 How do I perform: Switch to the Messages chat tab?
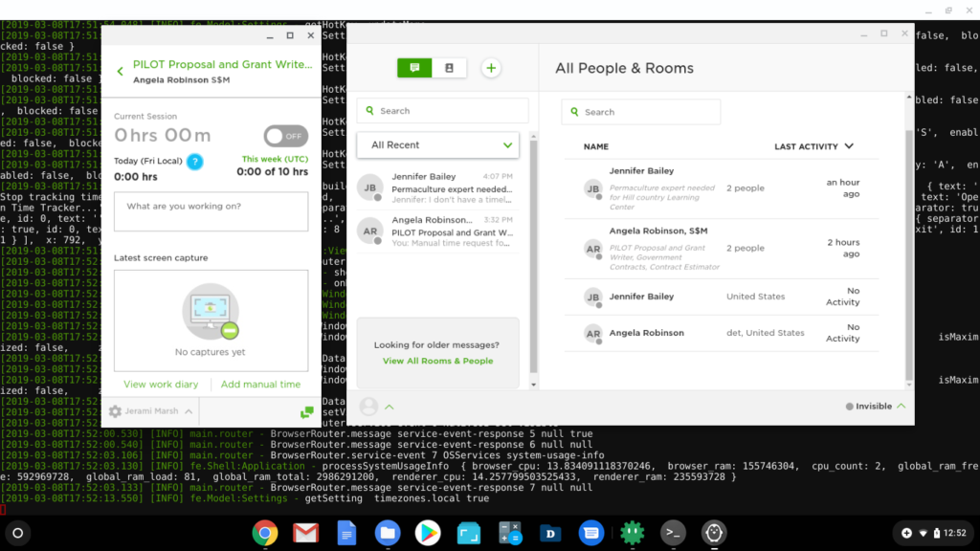pyautogui.click(x=414, y=68)
